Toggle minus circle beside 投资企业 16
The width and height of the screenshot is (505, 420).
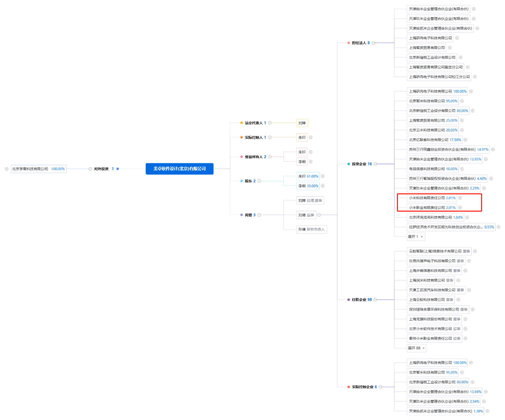coord(375,164)
